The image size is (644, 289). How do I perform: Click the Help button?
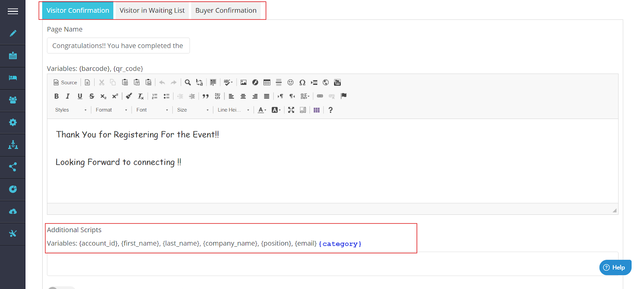click(x=615, y=267)
